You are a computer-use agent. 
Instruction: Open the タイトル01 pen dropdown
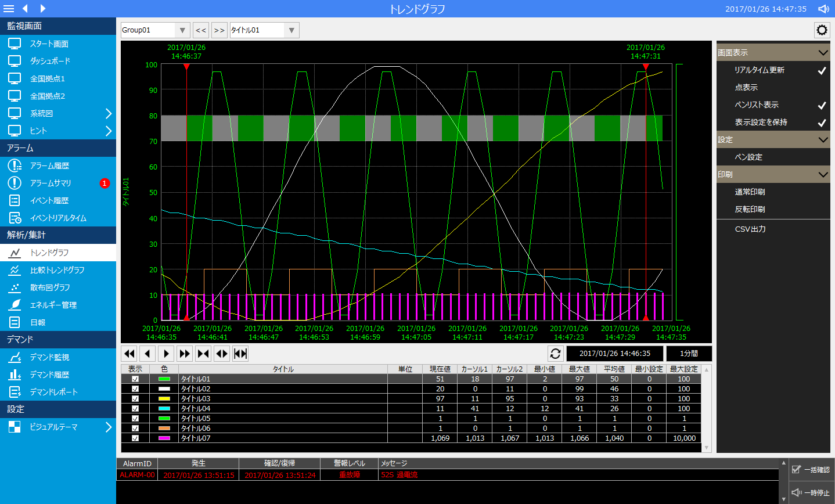(x=291, y=30)
